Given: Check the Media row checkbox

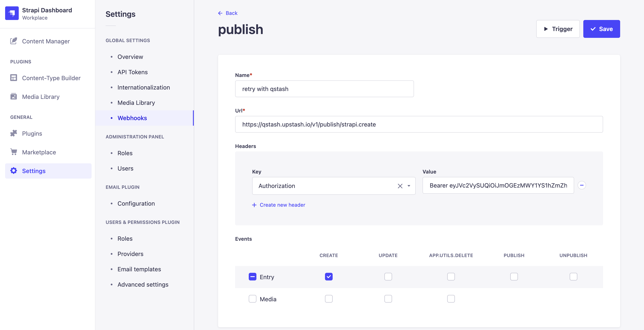Looking at the screenshot, I should coord(253,299).
